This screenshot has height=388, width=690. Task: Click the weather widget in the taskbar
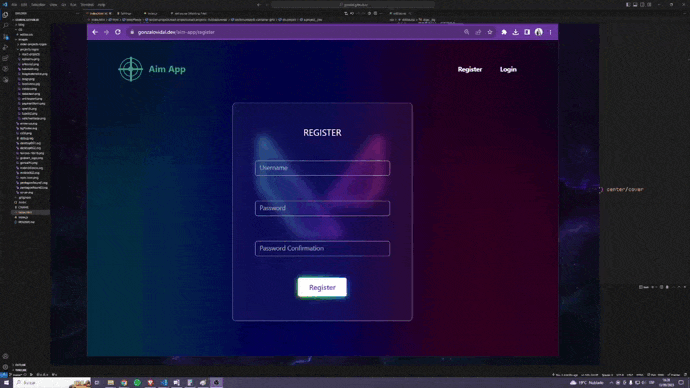point(587,383)
